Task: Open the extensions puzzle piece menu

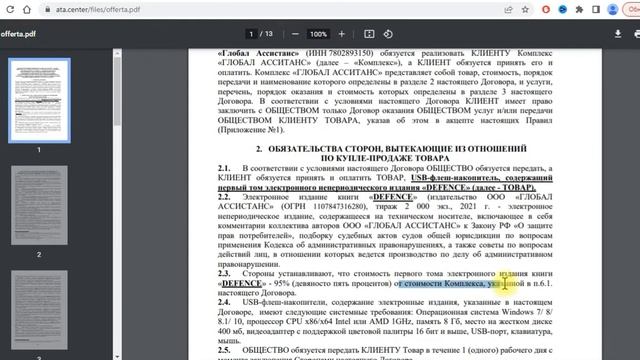Action: (x=579, y=9)
